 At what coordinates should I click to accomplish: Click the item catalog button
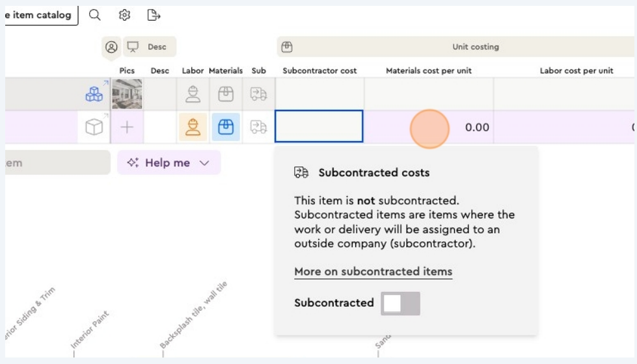click(x=41, y=15)
